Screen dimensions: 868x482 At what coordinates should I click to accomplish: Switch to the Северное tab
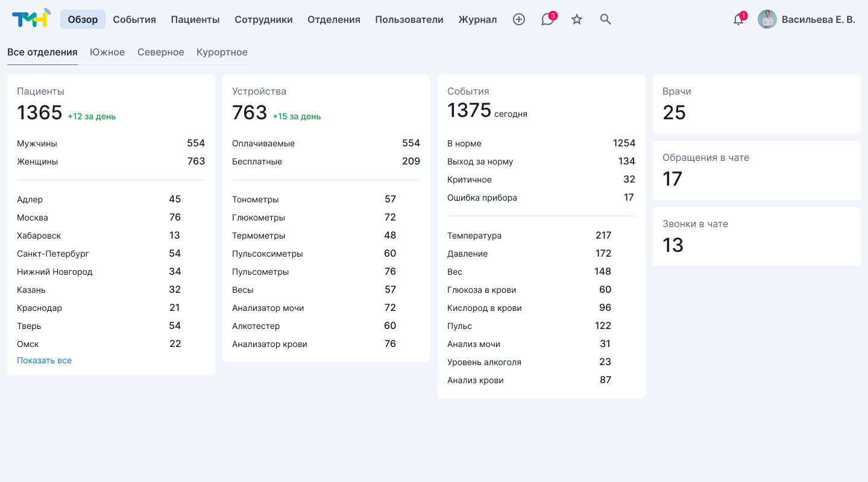tap(161, 52)
